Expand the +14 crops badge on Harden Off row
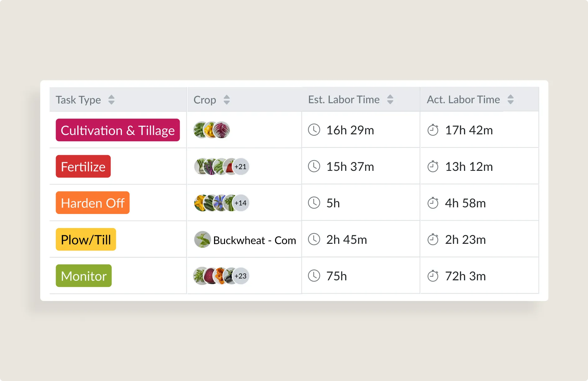This screenshot has height=381, width=588. (x=240, y=203)
